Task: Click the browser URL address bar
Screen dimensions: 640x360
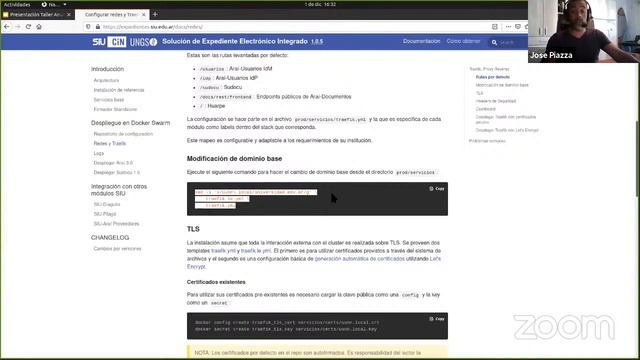Action: click(286, 27)
